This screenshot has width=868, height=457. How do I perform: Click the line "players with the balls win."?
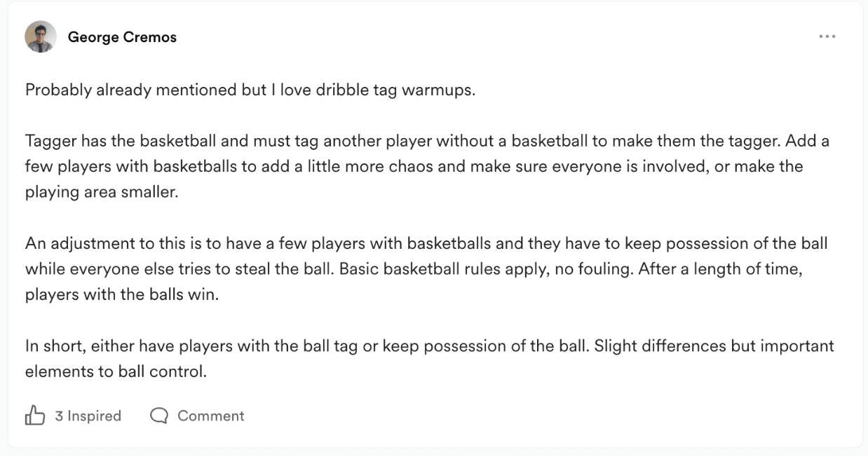coord(122,294)
